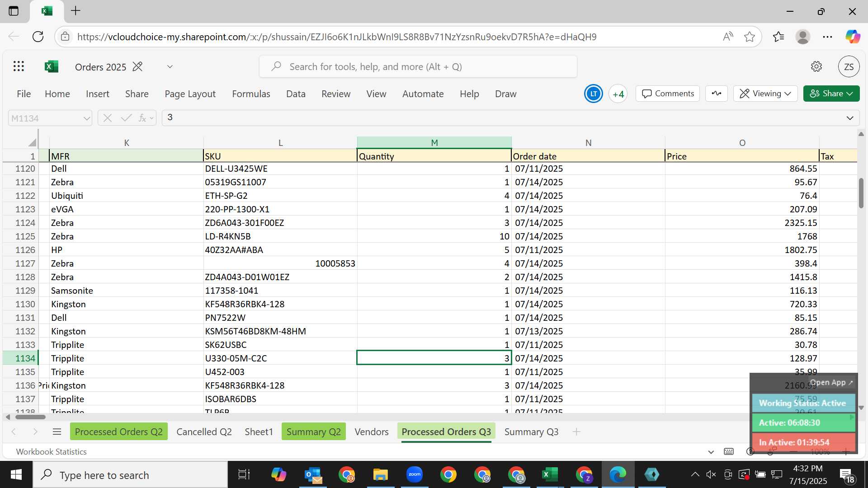Expand the file name dropdown chevron
Image resolution: width=868 pixels, height=488 pixels.
[x=170, y=66]
